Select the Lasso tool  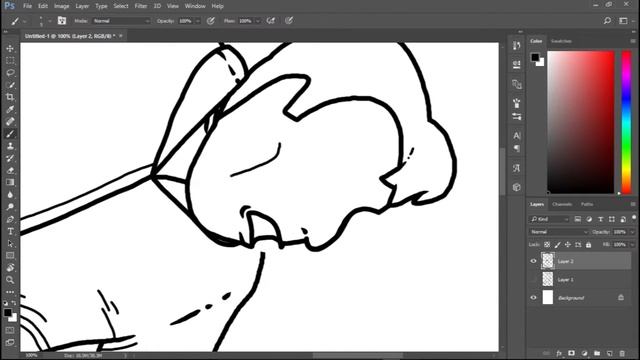[x=10, y=73]
